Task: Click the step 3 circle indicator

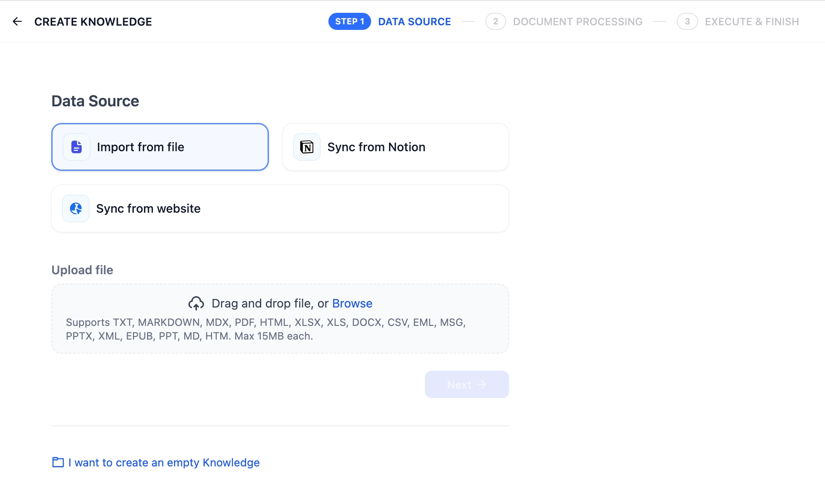Action: [687, 21]
